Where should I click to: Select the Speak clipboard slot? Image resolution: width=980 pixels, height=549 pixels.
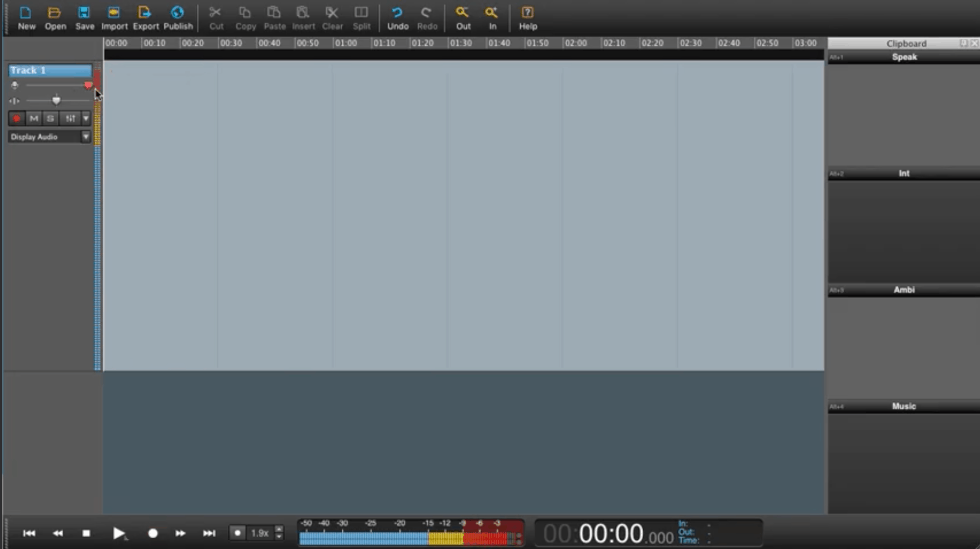[x=904, y=57]
